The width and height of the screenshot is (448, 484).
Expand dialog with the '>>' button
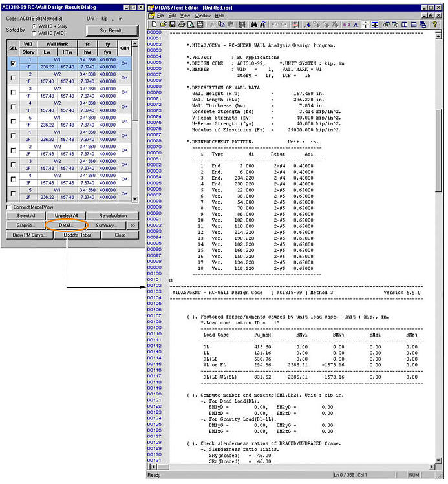133,226
